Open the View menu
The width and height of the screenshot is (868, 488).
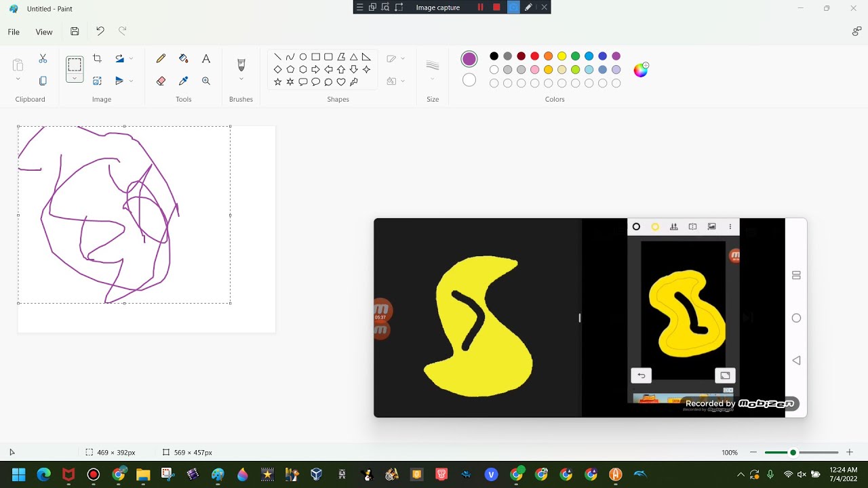coord(44,32)
